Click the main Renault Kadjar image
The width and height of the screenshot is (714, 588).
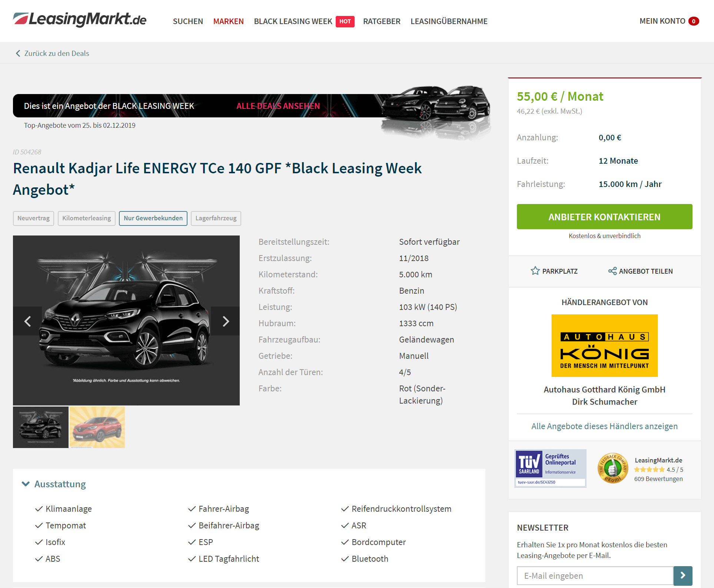(126, 320)
